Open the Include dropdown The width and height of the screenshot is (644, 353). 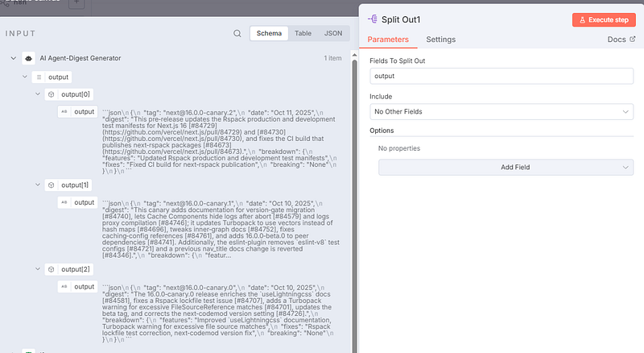(502, 111)
